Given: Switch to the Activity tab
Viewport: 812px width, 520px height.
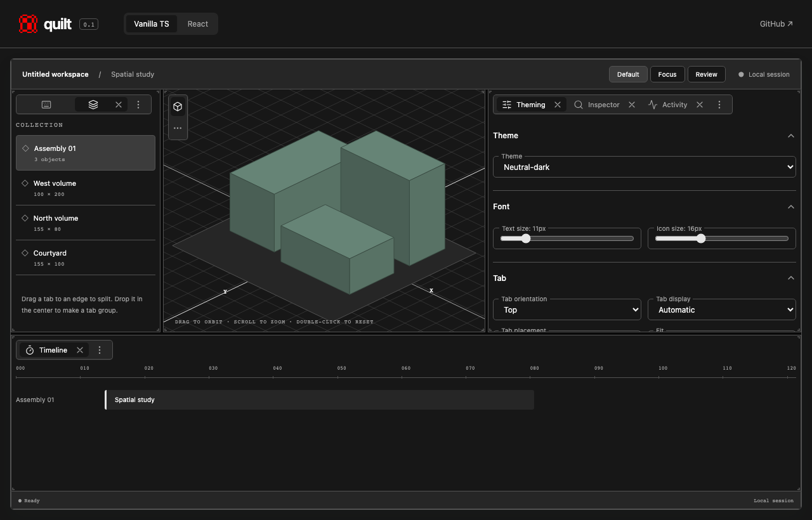Looking at the screenshot, I should click(x=668, y=105).
